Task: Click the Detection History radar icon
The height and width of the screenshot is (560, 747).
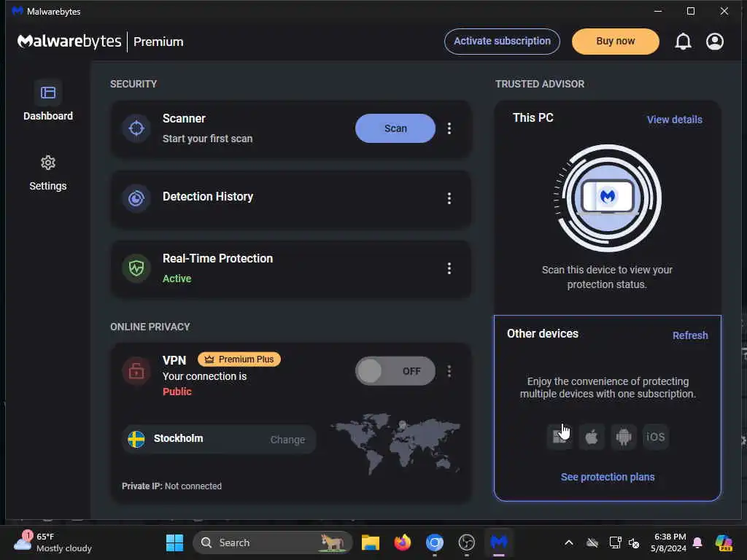Action: (x=136, y=198)
